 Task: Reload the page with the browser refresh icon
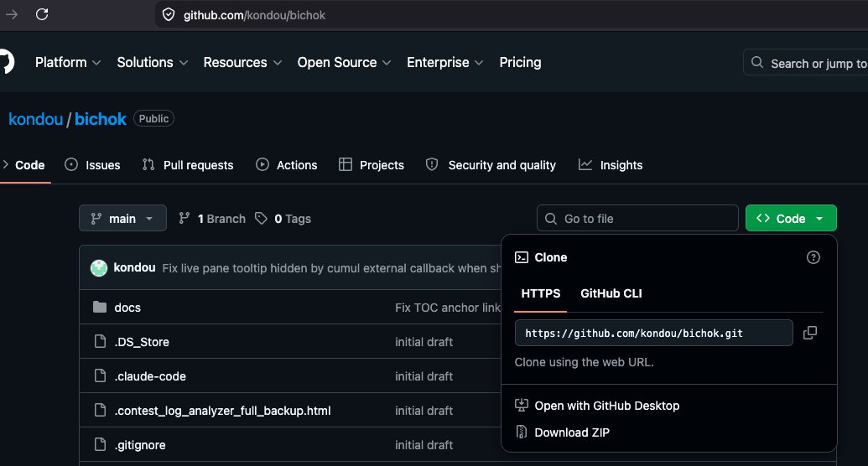(42, 14)
